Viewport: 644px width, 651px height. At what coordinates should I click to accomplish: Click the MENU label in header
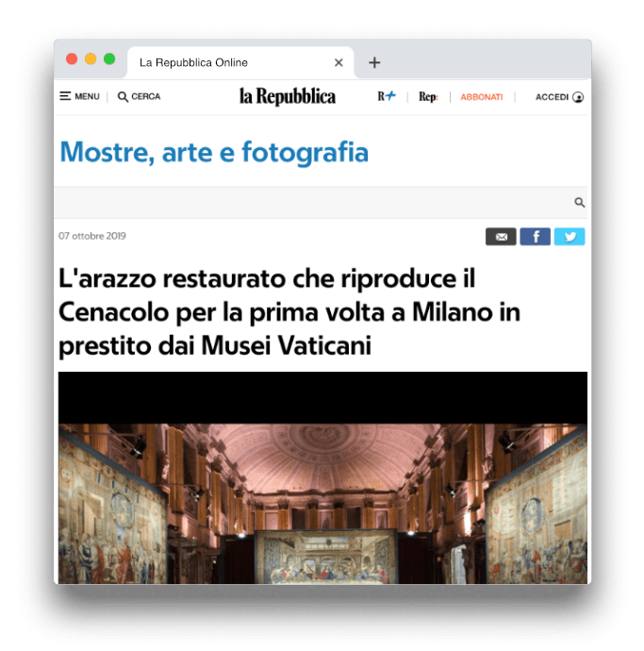pos(87,96)
